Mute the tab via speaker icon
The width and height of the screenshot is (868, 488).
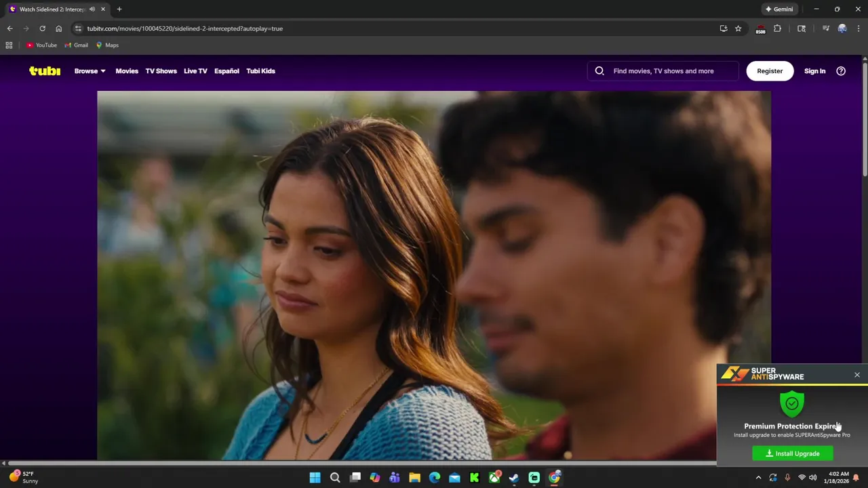[92, 9]
